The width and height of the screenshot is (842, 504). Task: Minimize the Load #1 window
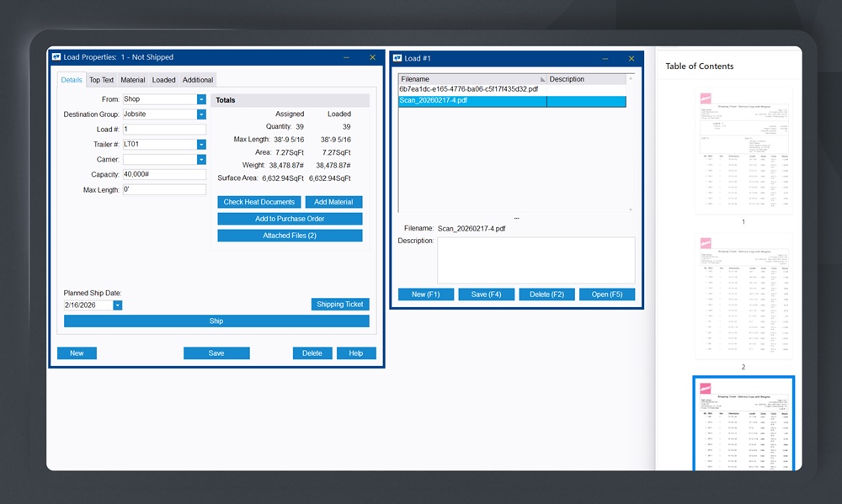pos(605,58)
